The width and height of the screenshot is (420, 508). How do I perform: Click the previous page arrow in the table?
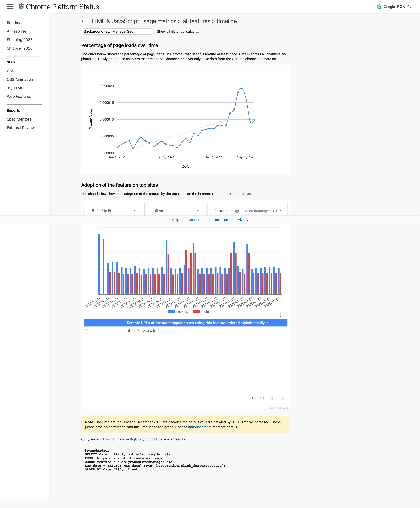(272, 398)
